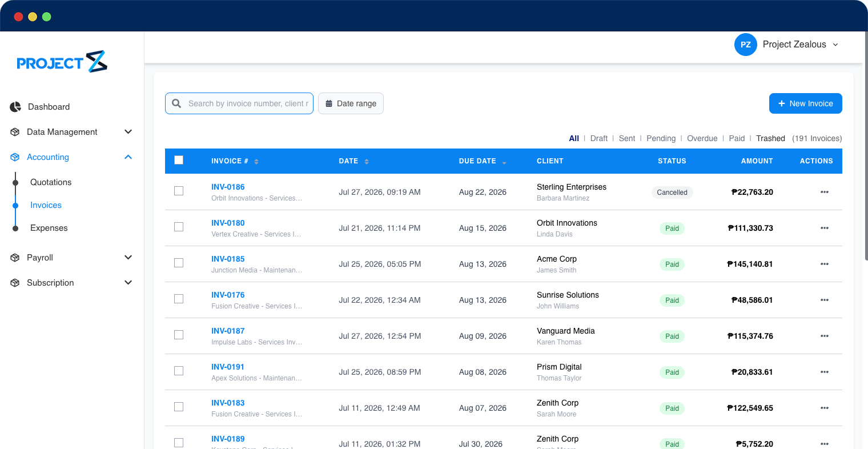The image size is (868, 449).
Task: Click the PZ profile avatar
Action: tap(745, 45)
